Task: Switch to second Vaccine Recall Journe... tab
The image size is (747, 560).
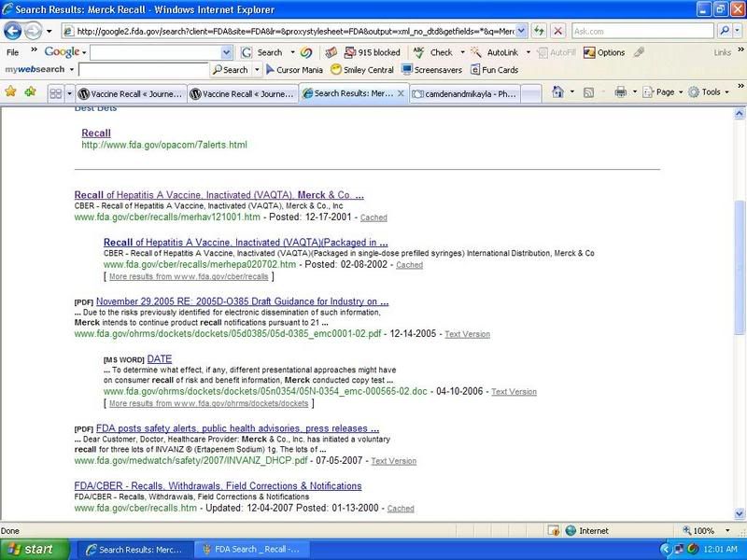Action: point(243,94)
